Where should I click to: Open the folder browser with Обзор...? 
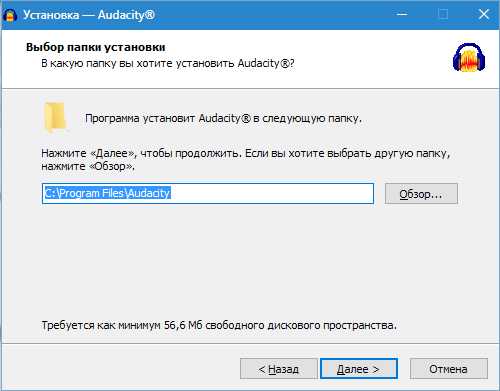[421, 193]
